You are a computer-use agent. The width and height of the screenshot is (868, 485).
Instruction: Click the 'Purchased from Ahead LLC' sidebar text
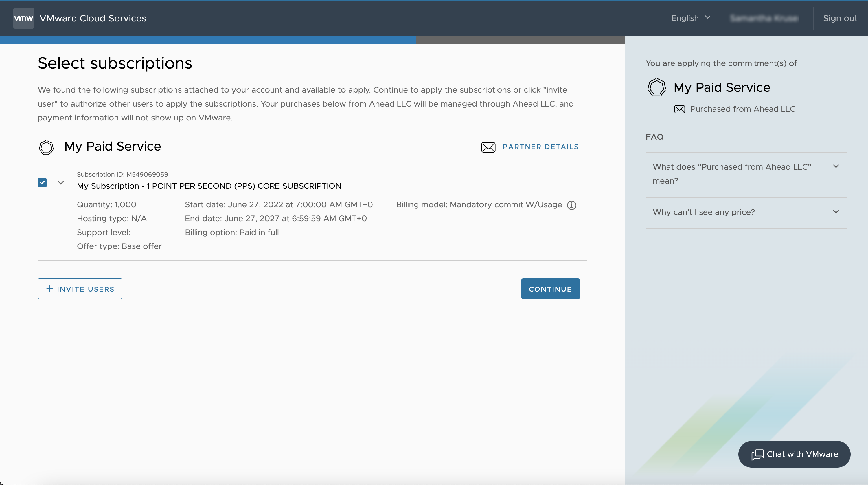[743, 109]
